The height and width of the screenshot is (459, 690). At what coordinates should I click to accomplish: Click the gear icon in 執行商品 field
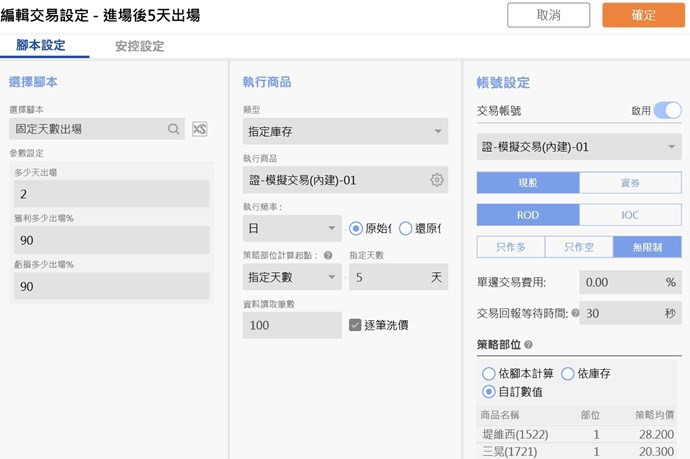(436, 180)
